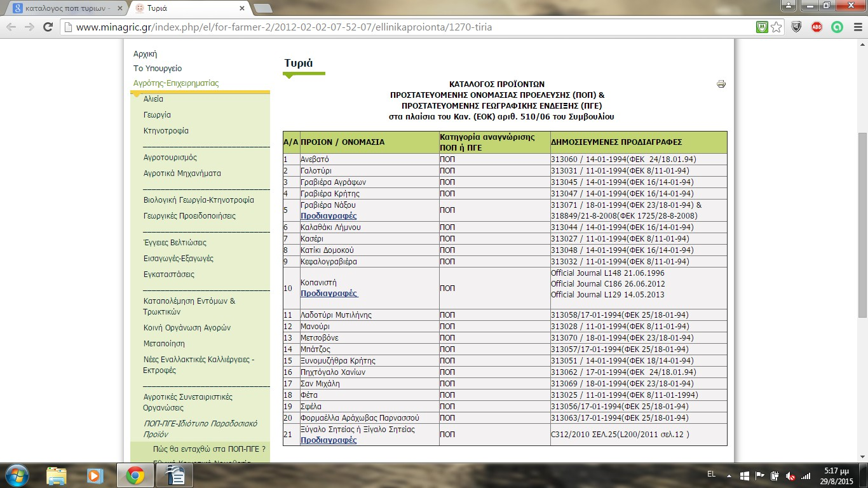Close the καταλογος ποπ τυριων tab
The width and height of the screenshot is (868, 488).
tap(120, 8)
